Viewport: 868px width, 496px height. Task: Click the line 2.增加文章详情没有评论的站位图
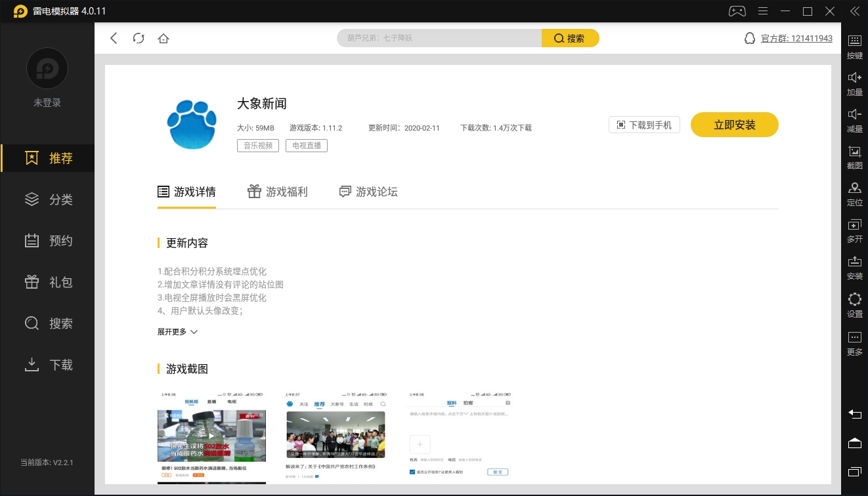coord(221,284)
